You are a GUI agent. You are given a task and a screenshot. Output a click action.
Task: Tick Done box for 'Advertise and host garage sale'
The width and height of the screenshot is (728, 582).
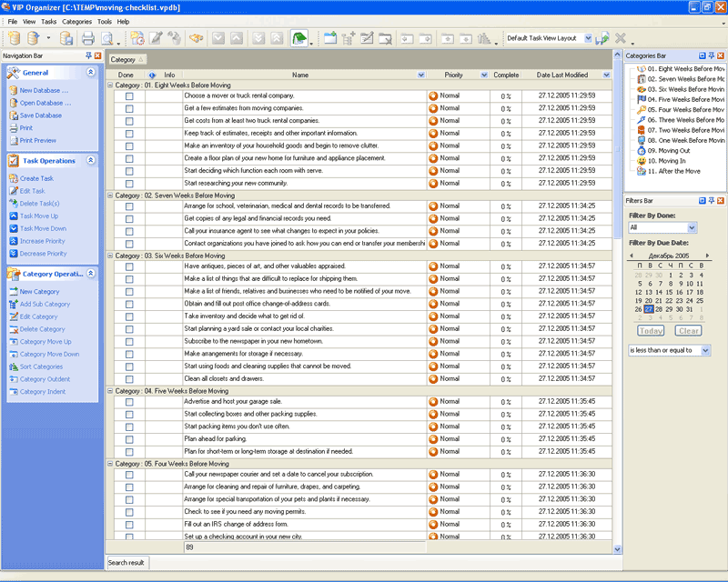coord(129,402)
